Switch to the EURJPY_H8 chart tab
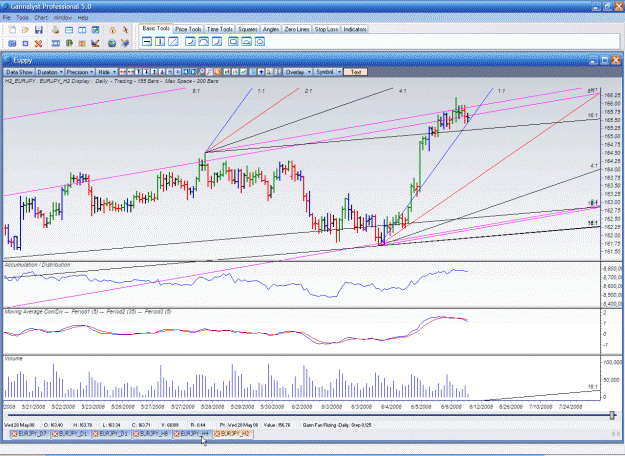 coord(151,434)
